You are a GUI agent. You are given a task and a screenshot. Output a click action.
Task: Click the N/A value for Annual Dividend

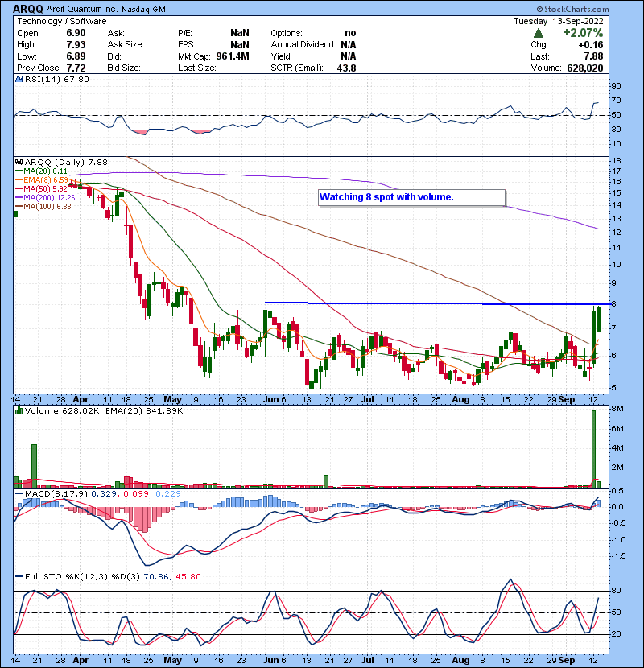tap(349, 45)
